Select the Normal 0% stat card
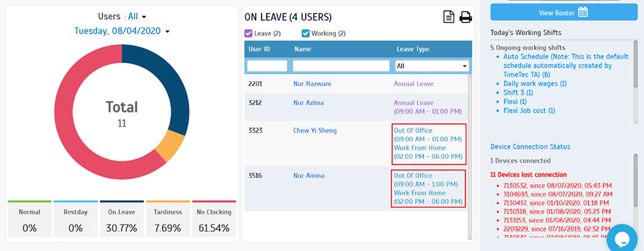The width and height of the screenshot is (644, 251). 30,219
